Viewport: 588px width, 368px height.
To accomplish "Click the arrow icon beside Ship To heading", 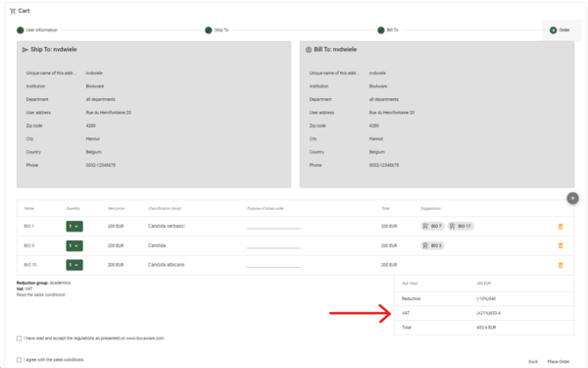I will point(25,50).
